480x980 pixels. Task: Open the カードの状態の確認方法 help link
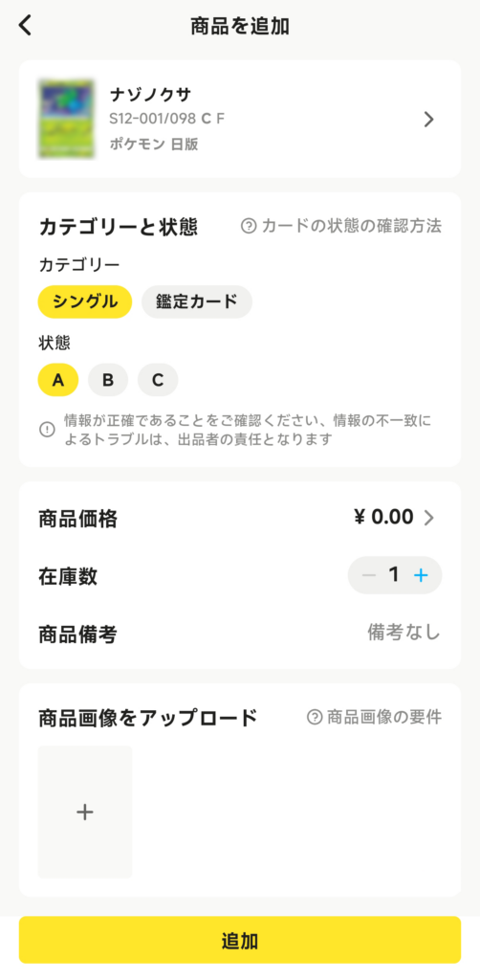[x=341, y=226]
